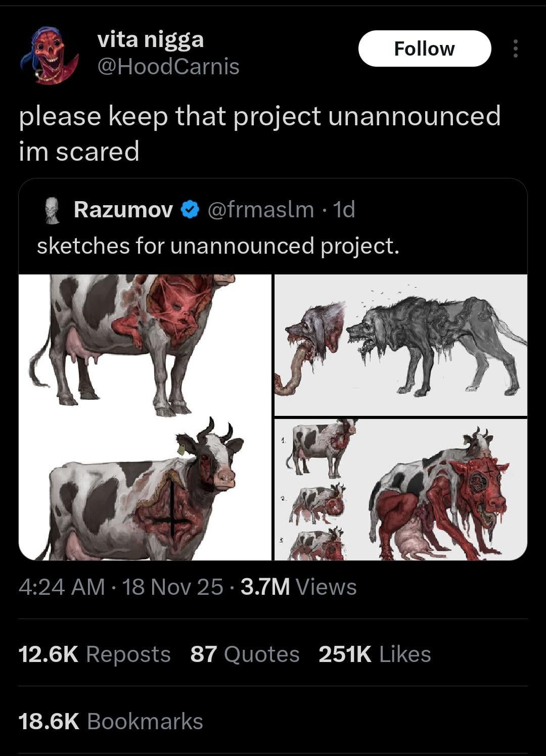Open the @HoodCarnis handle link
The height and width of the screenshot is (756, 546).
[x=168, y=67]
